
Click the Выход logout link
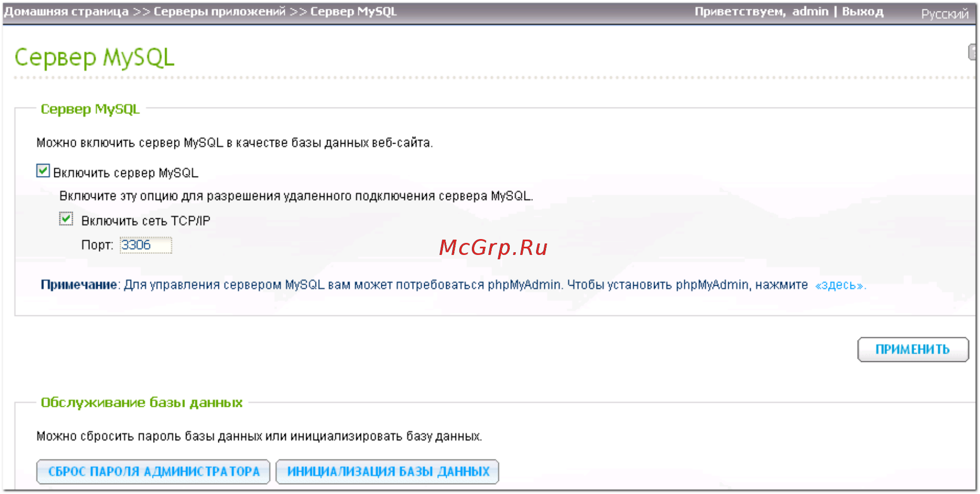863,12
